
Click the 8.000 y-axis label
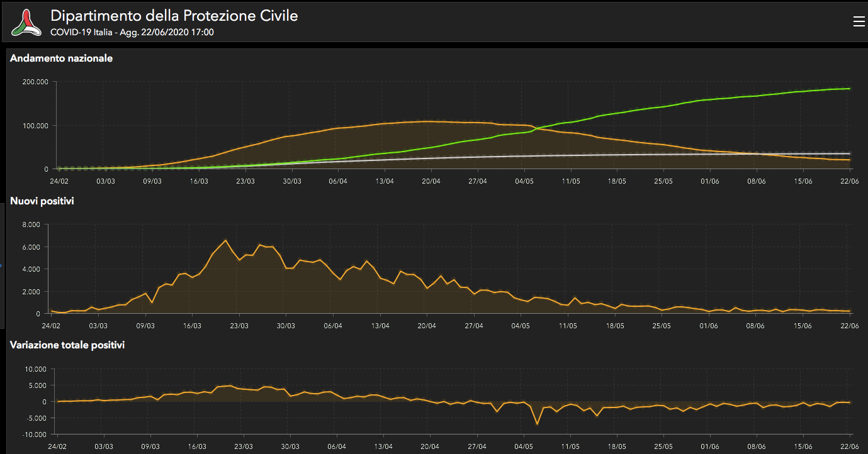click(30, 224)
